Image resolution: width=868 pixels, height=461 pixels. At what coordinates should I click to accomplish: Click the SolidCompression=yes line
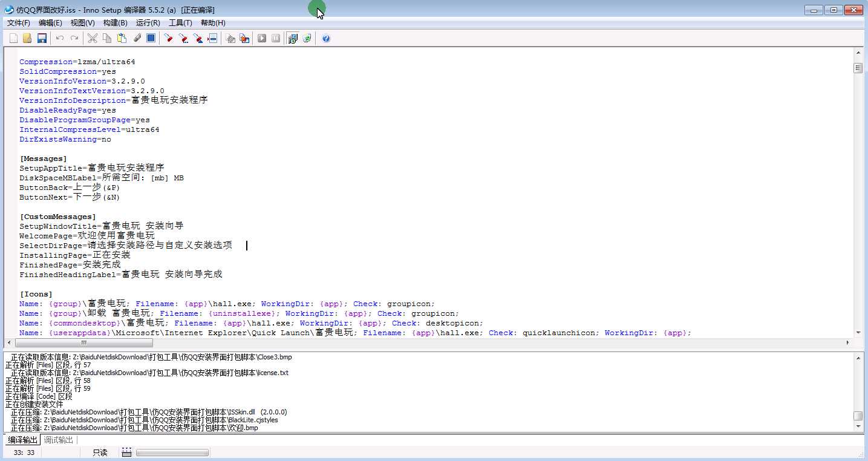(x=68, y=71)
